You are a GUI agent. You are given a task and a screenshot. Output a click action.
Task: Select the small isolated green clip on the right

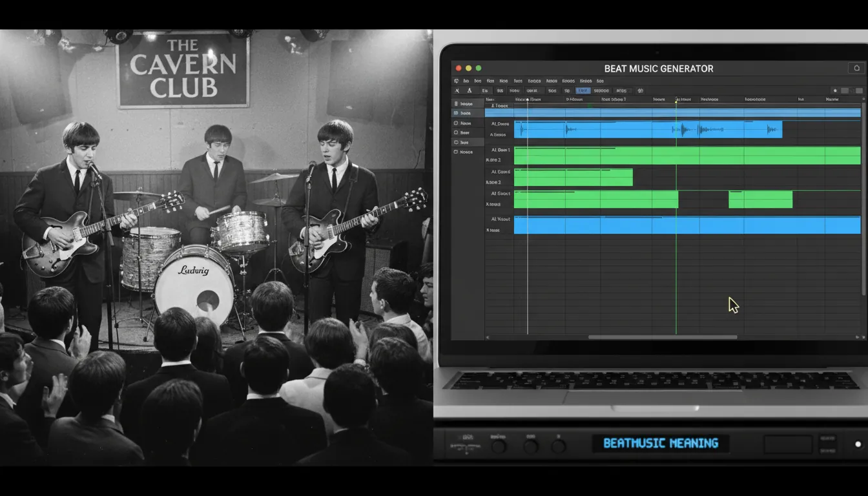coord(760,199)
